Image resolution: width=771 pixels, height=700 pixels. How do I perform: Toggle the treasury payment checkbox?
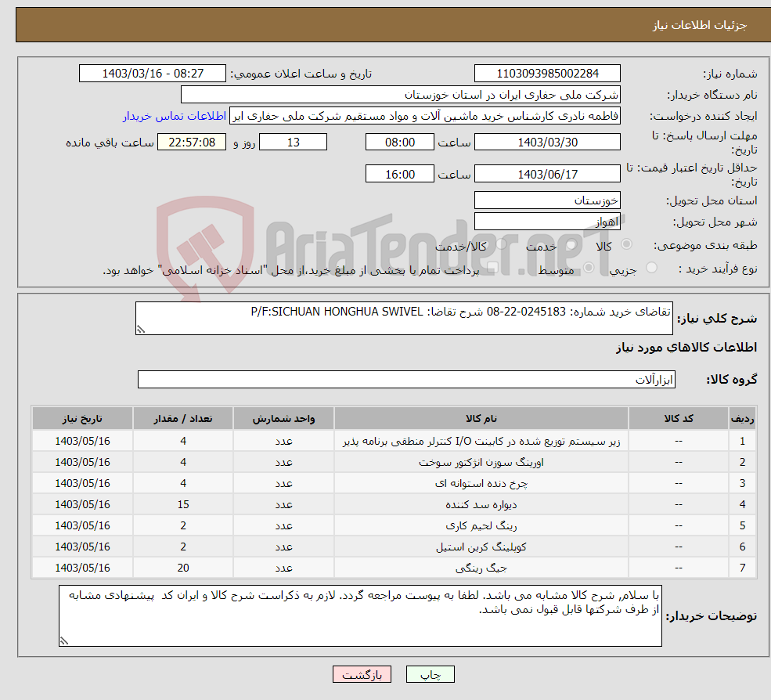(x=492, y=268)
